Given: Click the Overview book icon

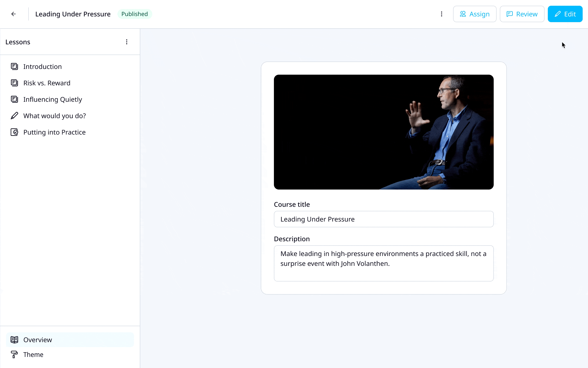Looking at the screenshot, I should coord(14,339).
